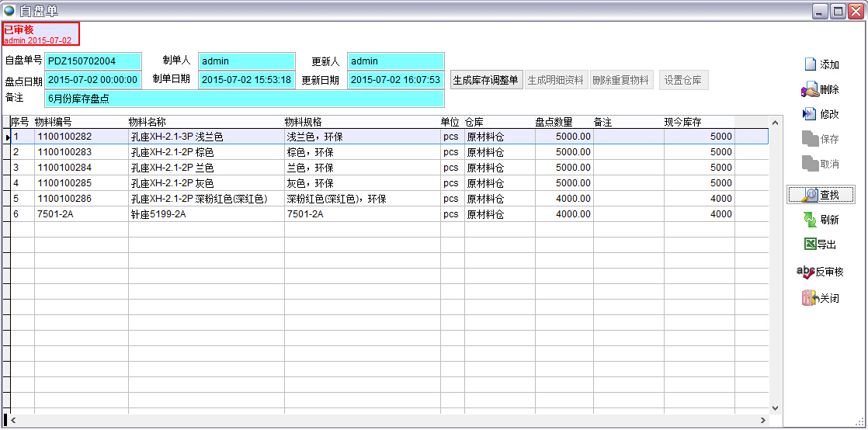Click the 反审核 (Un-approve) icon

tap(821, 272)
